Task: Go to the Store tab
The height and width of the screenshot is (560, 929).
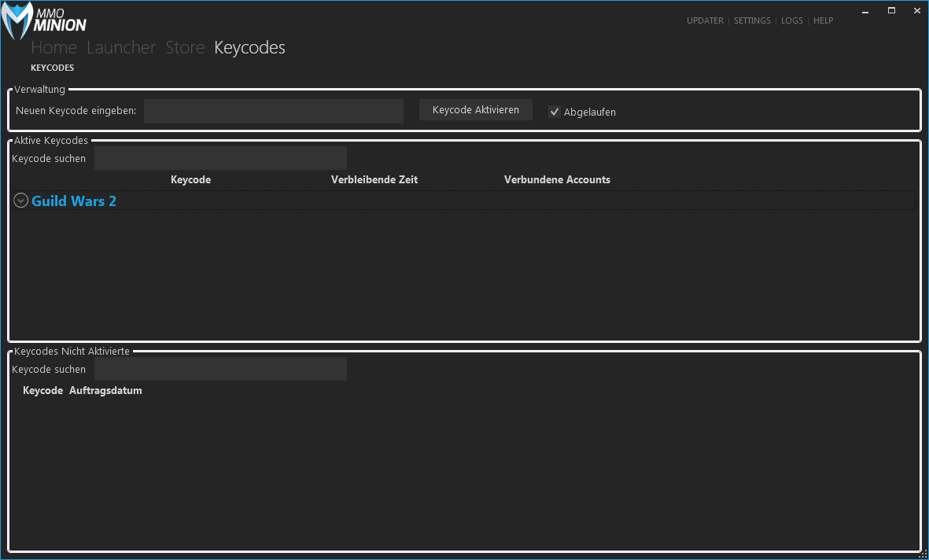Action: (x=185, y=48)
